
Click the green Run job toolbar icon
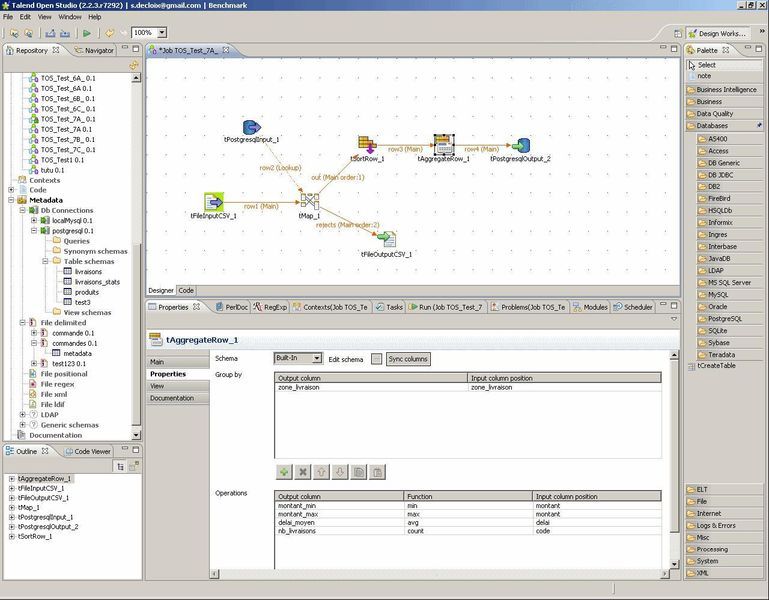[x=87, y=33]
